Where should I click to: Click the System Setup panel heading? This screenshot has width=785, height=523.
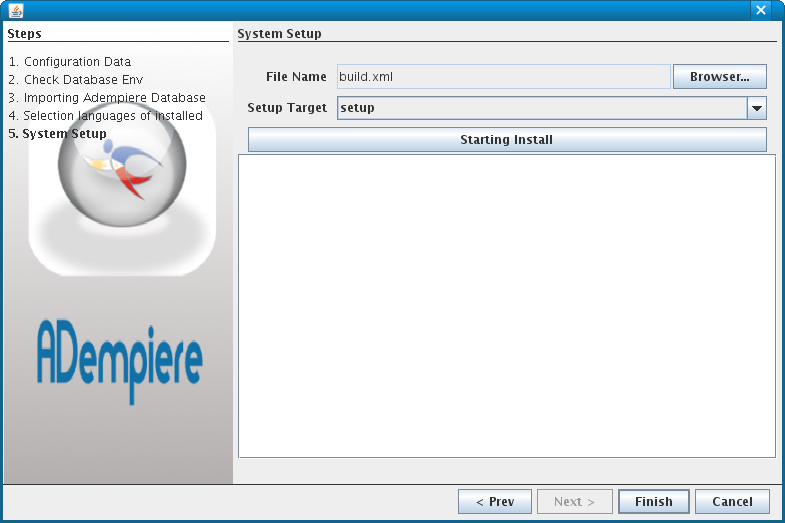pos(279,34)
